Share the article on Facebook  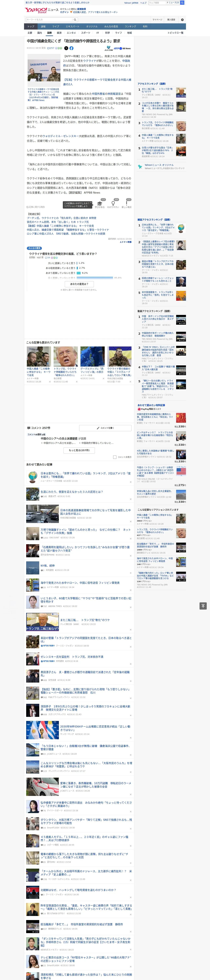click(71, 48)
